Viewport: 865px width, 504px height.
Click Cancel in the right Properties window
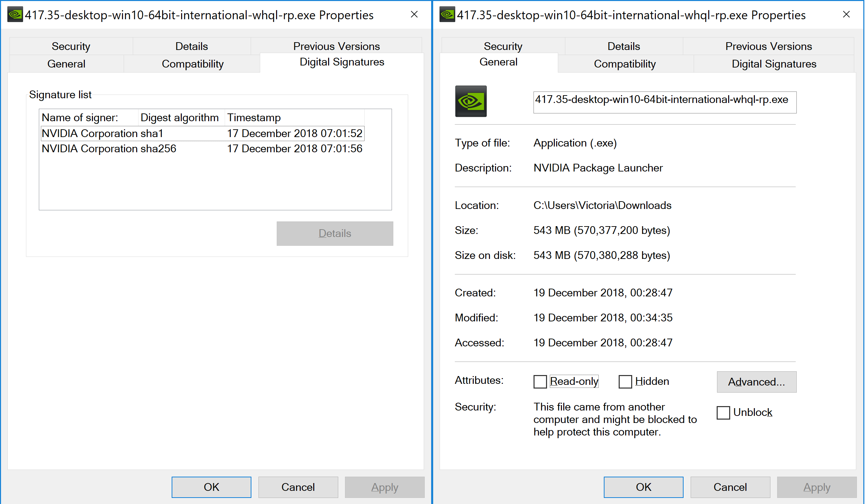coord(730,487)
